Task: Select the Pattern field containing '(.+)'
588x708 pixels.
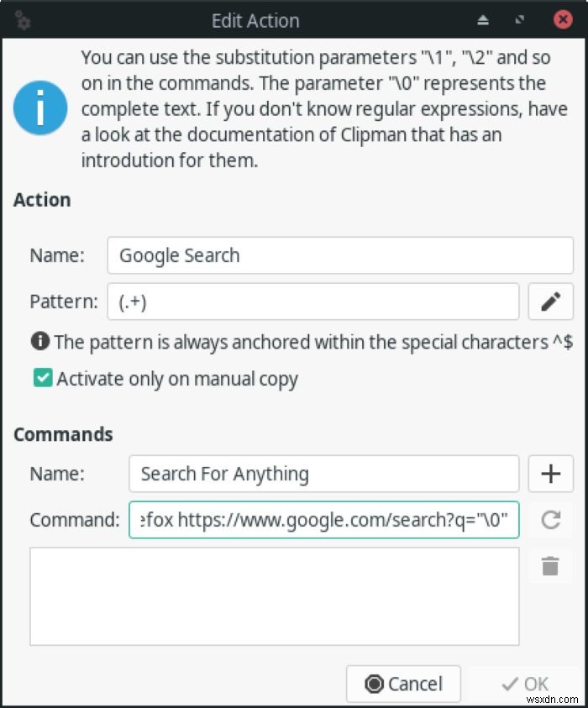Action: coord(312,302)
